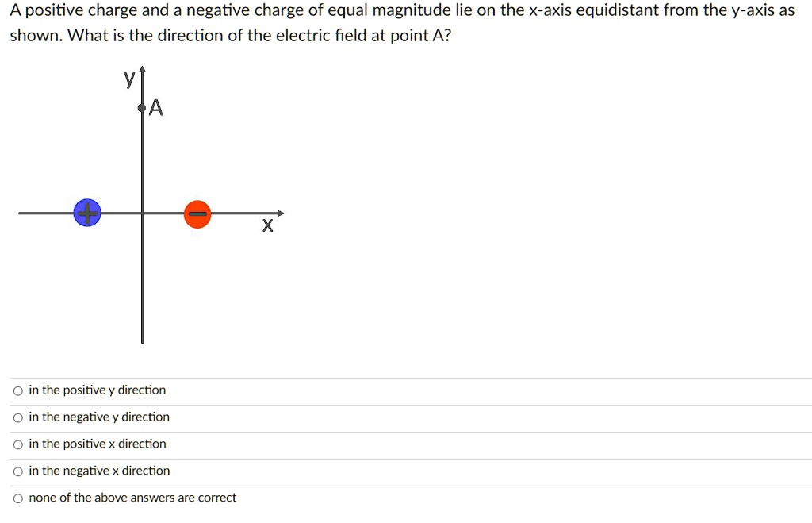Click the 'x' axis label
Image resolution: width=812 pixels, height=523 pixels.
[267, 225]
